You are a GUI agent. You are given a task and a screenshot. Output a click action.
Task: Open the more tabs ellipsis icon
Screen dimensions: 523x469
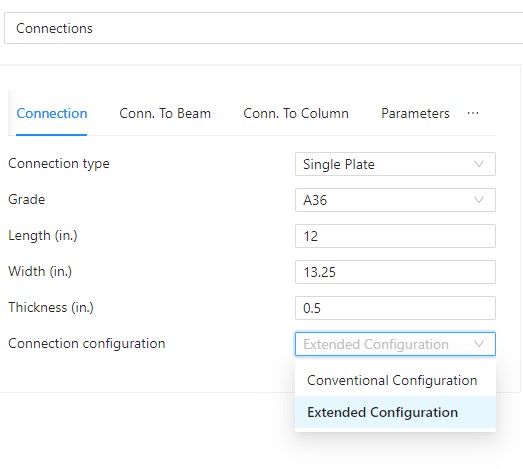click(x=473, y=113)
